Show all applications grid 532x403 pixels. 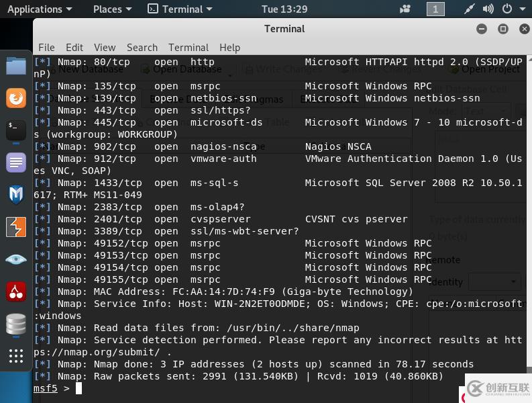coord(16,356)
